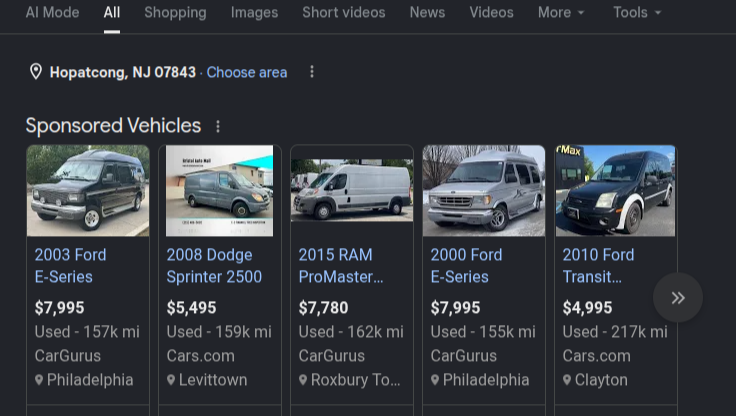Click the location pin icon by Hopatcong
Viewport: 736px width, 416px height.
click(x=36, y=72)
